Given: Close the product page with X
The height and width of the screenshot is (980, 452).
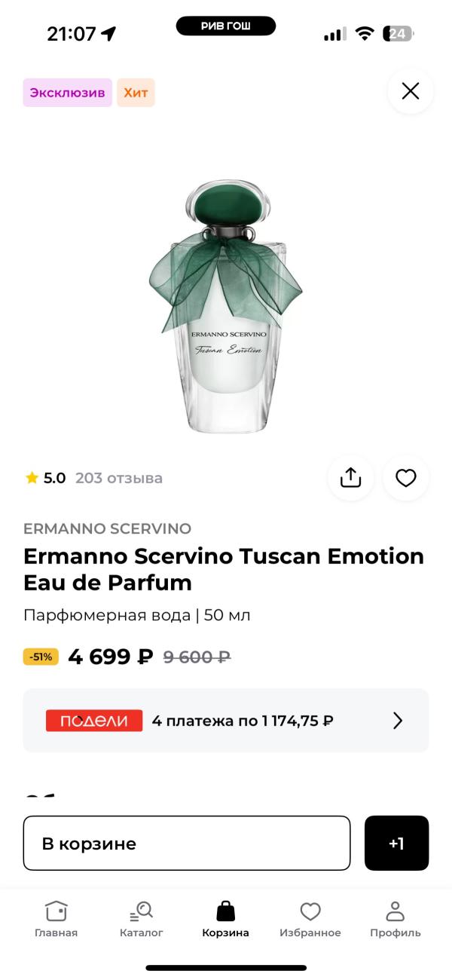Looking at the screenshot, I should [410, 92].
